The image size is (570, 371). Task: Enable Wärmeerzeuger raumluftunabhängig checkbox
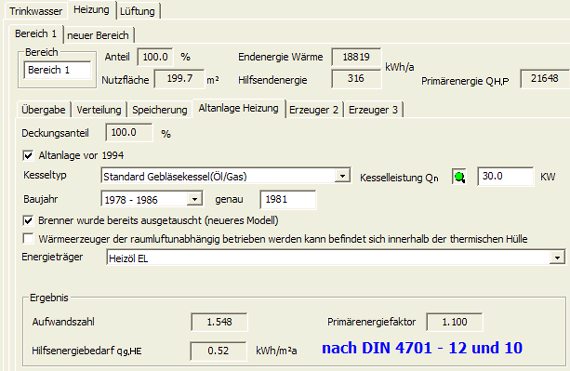click(x=28, y=239)
